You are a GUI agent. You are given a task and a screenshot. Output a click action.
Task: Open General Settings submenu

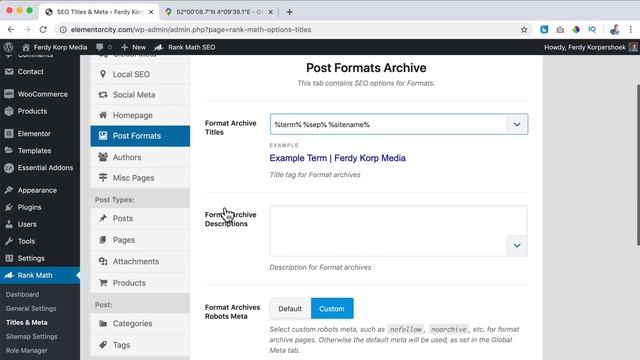click(x=31, y=309)
